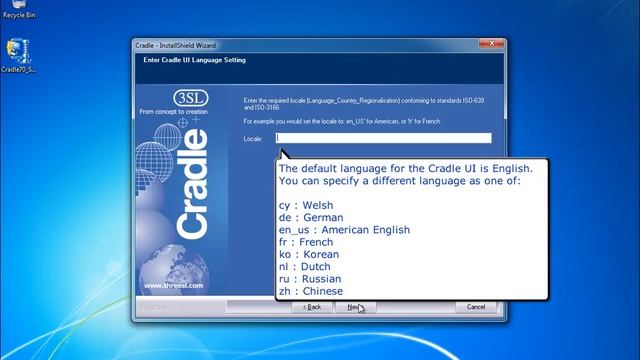Image resolution: width=640 pixels, height=360 pixels.
Task: Click the 'Enter Cradle UI Language Setting' heading
Action: tap(194, 60)
